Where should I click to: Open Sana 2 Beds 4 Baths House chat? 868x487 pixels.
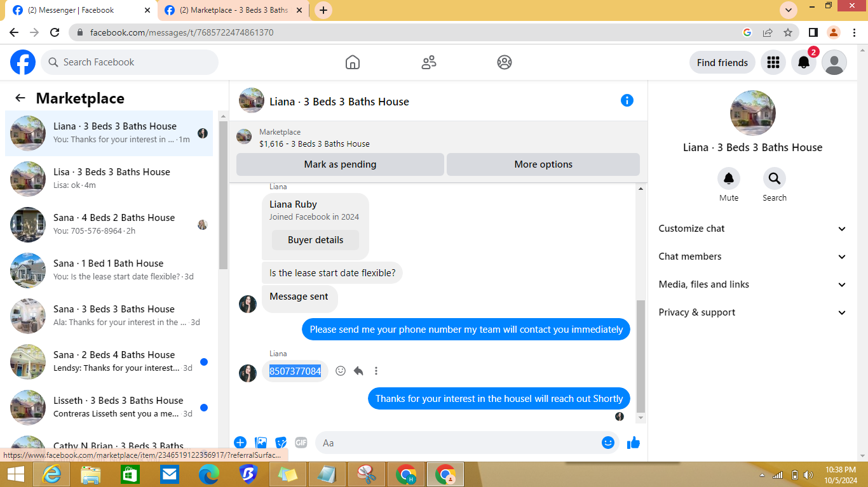109,362
